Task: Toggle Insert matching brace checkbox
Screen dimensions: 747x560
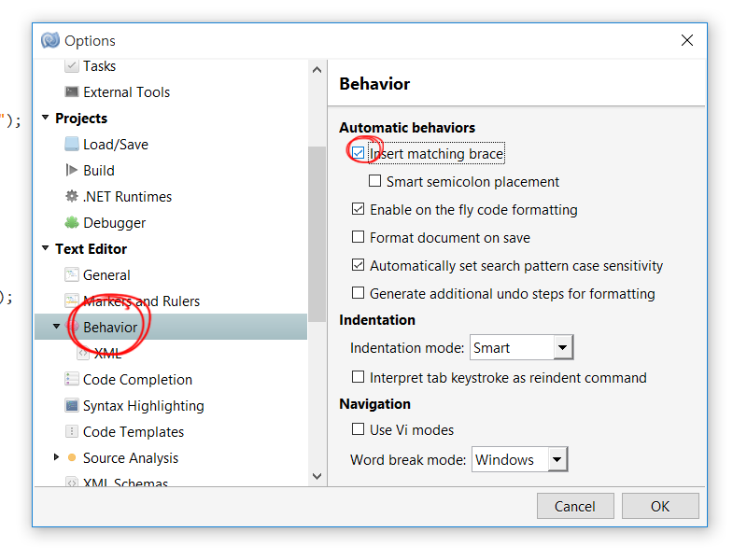Action: [x=358, y=153]
